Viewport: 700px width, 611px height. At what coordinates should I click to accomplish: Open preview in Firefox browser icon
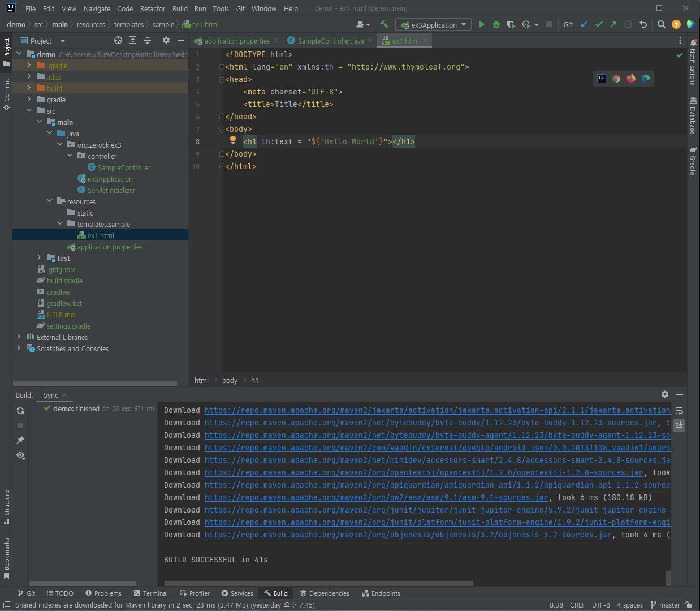(x=631, y=79)
